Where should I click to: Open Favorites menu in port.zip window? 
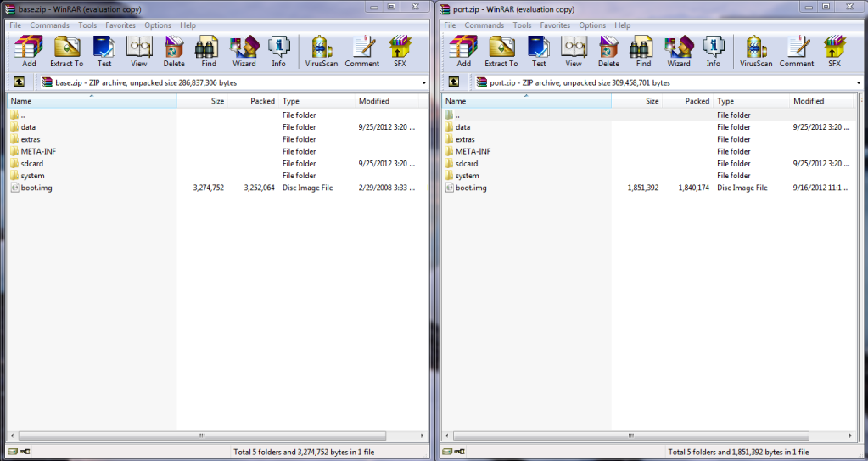[555, 25]
